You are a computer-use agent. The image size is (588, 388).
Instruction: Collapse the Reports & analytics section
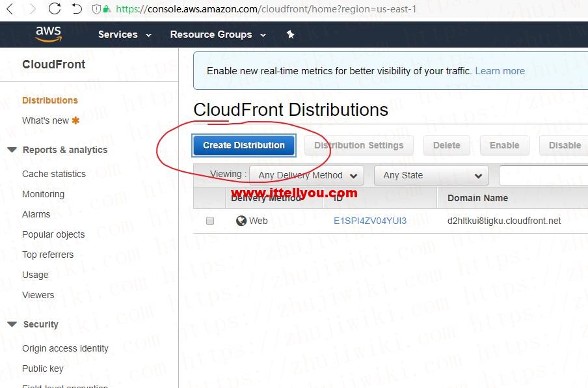click(12, 150)
